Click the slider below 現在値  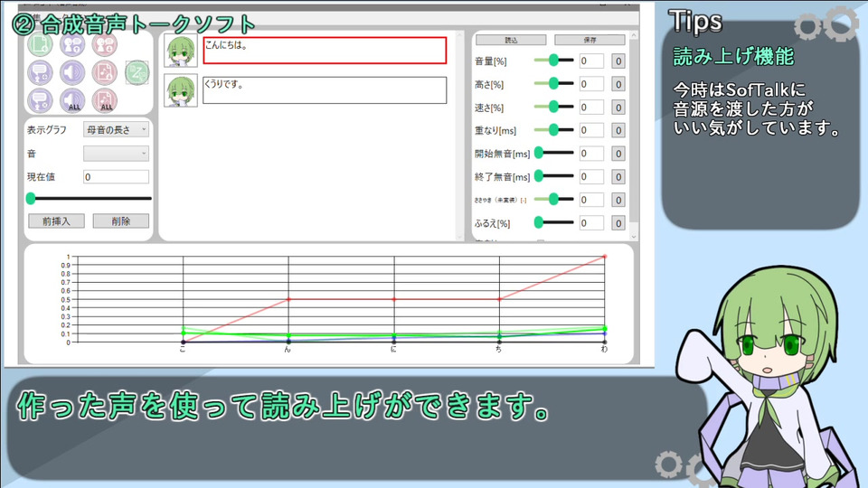click(89, 198)
